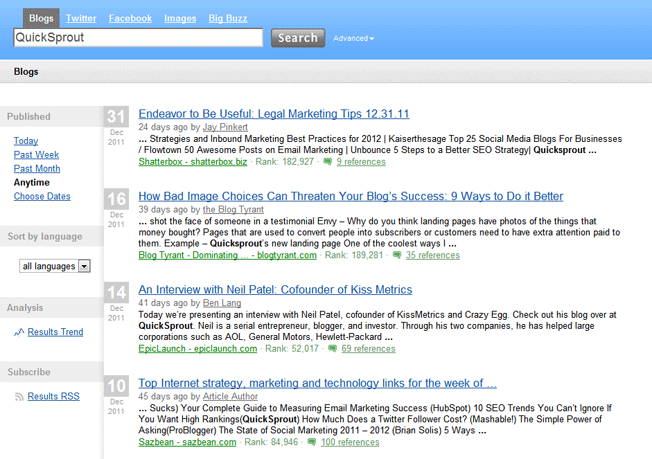Visit EpicLaunch - epiclaunch.com link
Image resolution: width=652 pixels, height=459 pixels.
(x=198, y=349)
